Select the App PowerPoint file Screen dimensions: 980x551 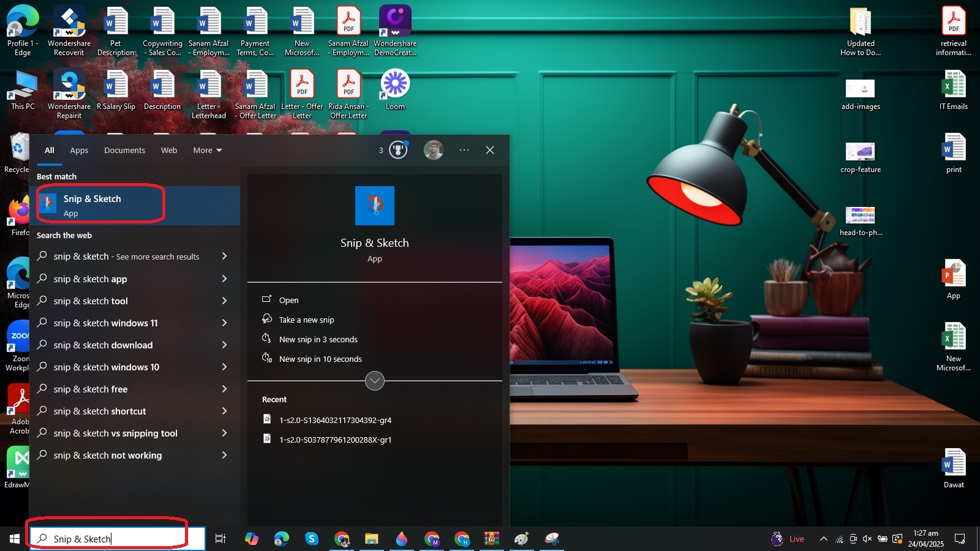[x=954, y=279]
